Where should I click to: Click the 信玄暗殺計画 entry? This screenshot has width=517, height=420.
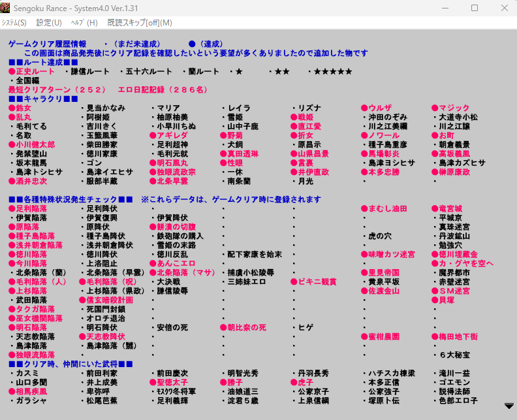click(x=106, y=300)
